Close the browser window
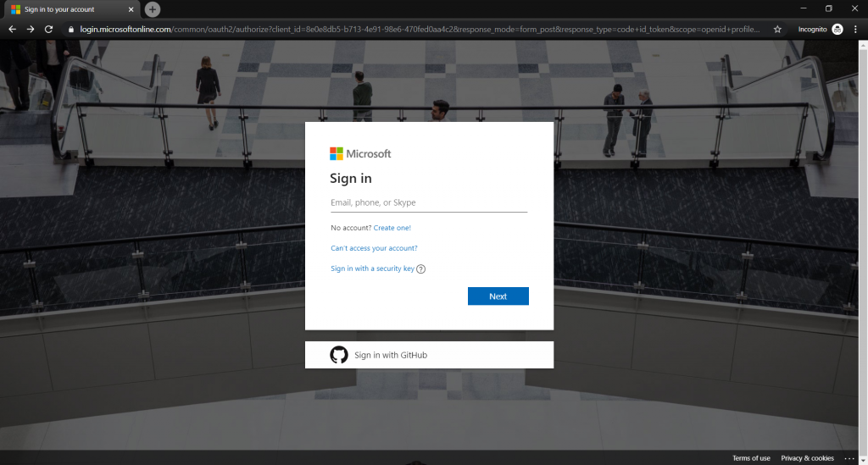Viewport: 868px width, 465px height. tap(854, 8)
